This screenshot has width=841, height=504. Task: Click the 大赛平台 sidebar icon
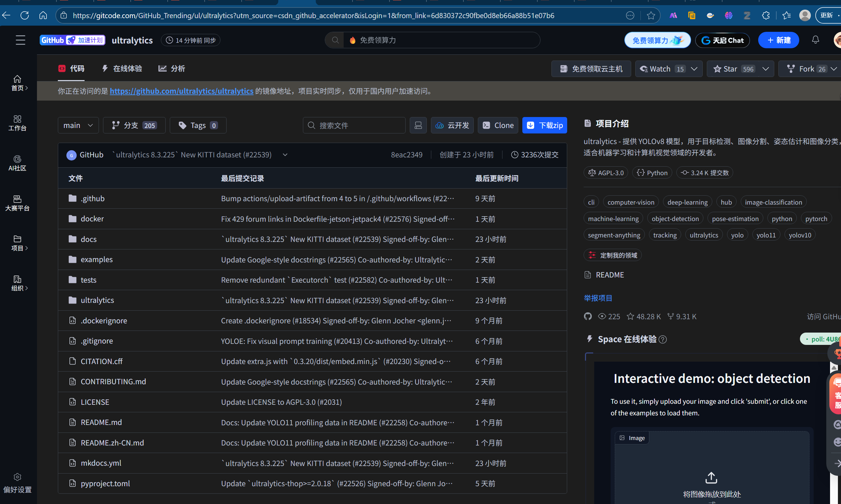17,203
